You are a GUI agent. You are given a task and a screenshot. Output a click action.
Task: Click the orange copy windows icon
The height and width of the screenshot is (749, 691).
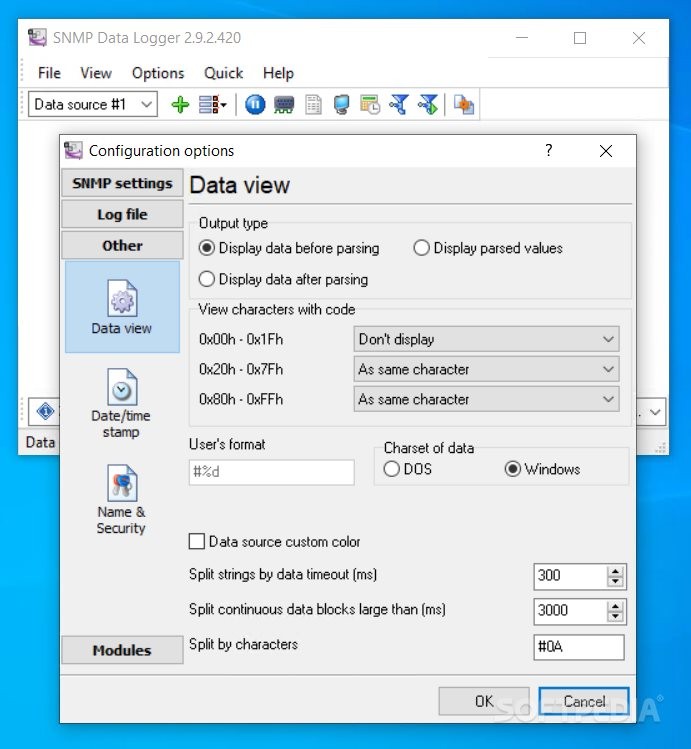(x=464, y=104)
